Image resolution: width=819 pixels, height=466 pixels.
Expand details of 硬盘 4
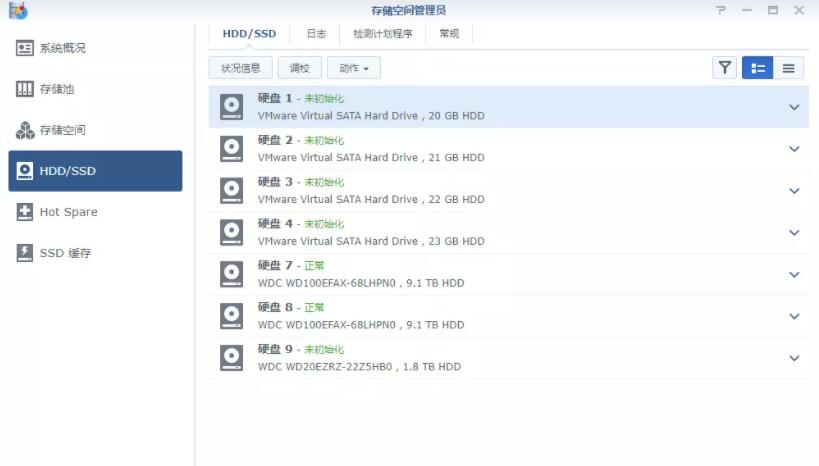point(794,232)
